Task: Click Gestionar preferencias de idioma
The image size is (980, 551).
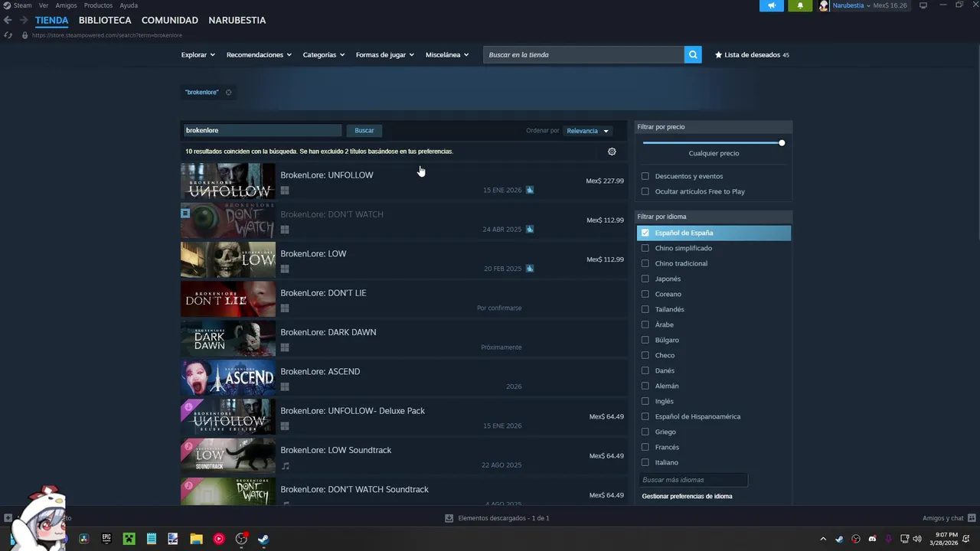Action: 687,497
